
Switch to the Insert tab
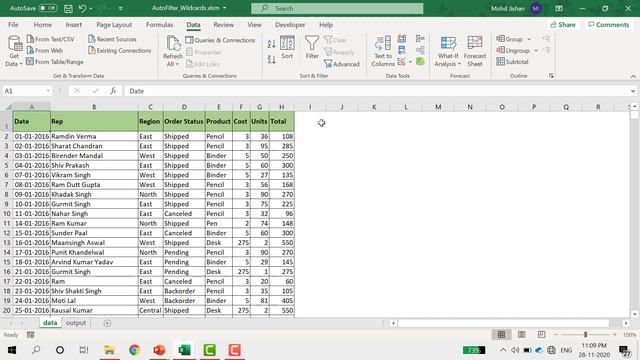click(x=73, y=24)
